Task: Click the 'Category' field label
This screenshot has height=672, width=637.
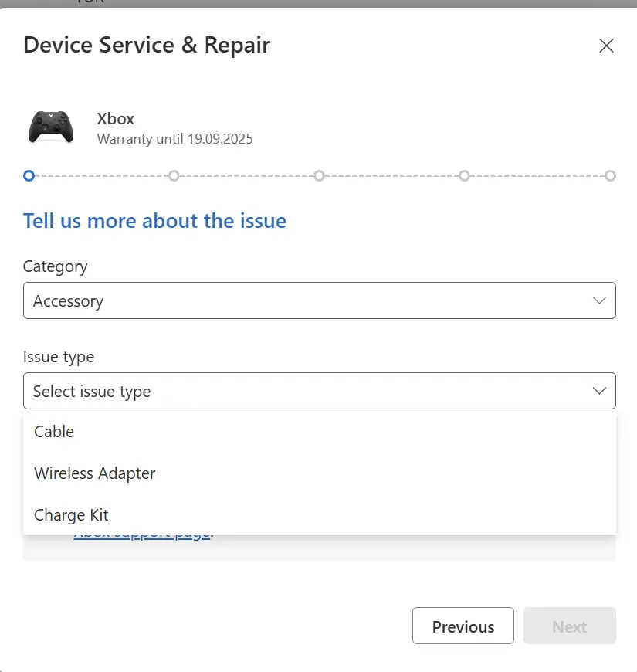Action: [x=56, y=266]
